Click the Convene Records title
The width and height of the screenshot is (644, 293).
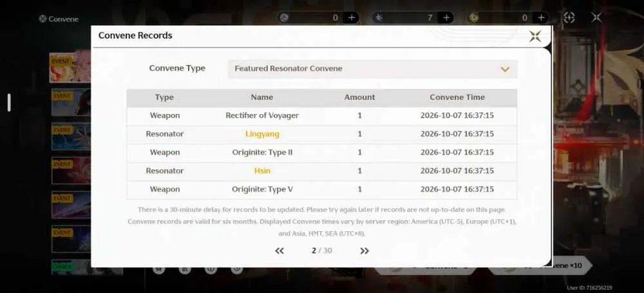[x=135, y=35]
